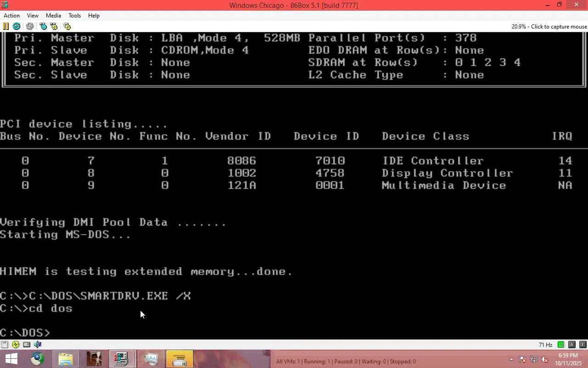Click the 'Display Controller' device class entry
The image size is (588, 368).
(447, 173)
